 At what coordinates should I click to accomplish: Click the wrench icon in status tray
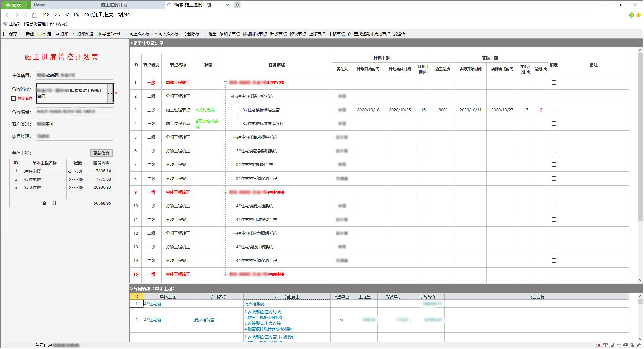pyautogui.click(x=639, y=345)
